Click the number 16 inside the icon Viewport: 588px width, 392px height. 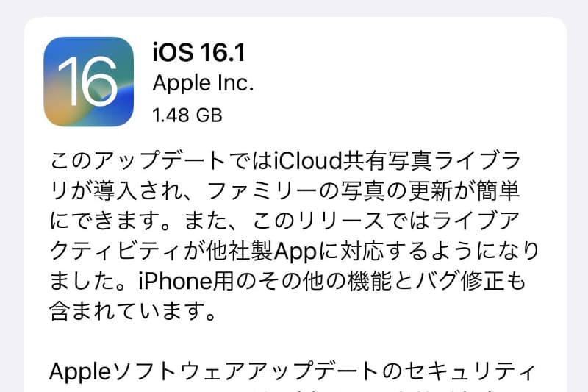coord(87,82)
